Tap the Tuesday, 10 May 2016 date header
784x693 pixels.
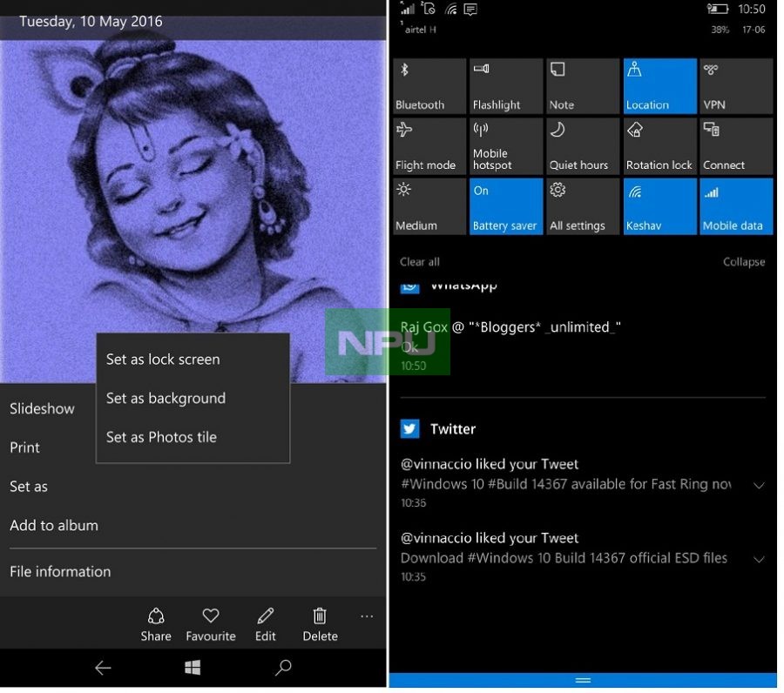(x=91, y=22)
